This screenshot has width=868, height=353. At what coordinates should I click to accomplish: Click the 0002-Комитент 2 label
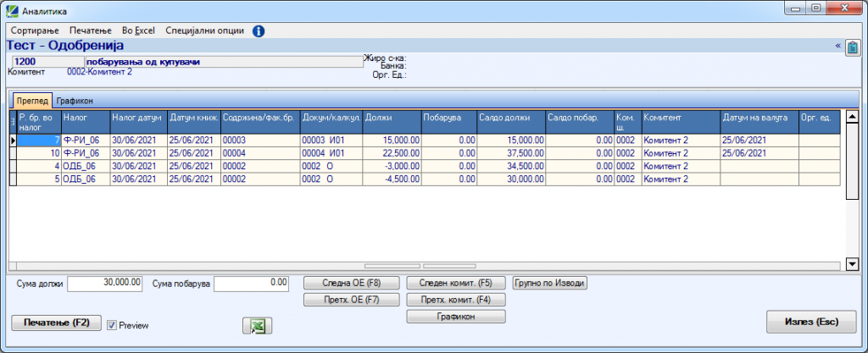point(100,72)
